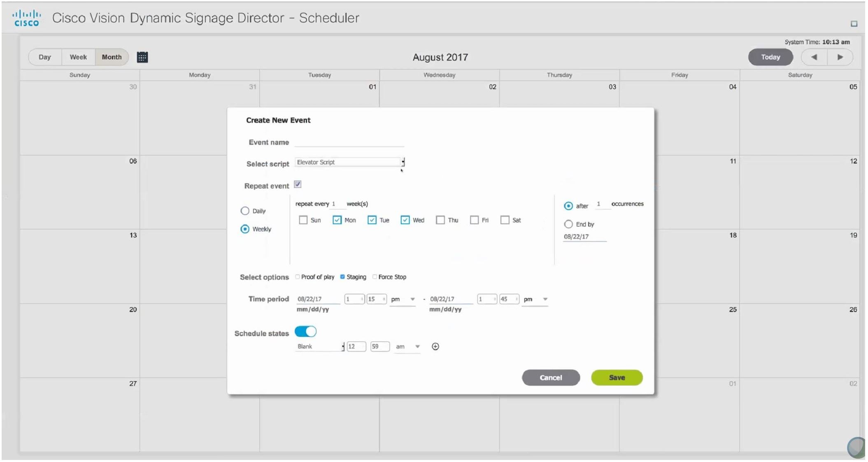This screenshot has height=462, width=868.
Task: Select the Weekly repeat option
Action: click(x=245, y=229)
